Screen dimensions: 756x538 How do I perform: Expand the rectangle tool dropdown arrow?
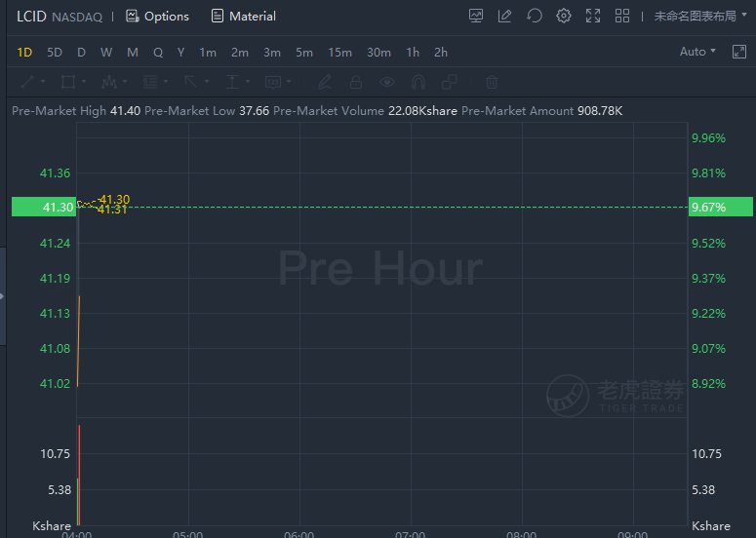[84, 82]
